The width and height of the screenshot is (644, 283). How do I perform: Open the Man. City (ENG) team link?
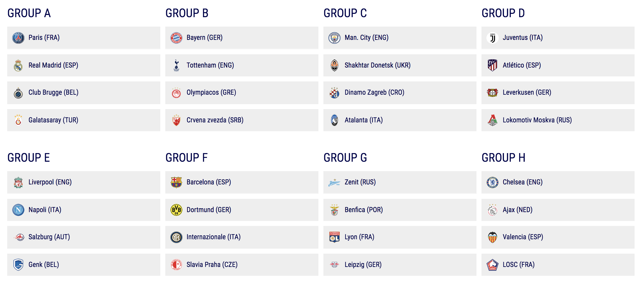(366, 38)
